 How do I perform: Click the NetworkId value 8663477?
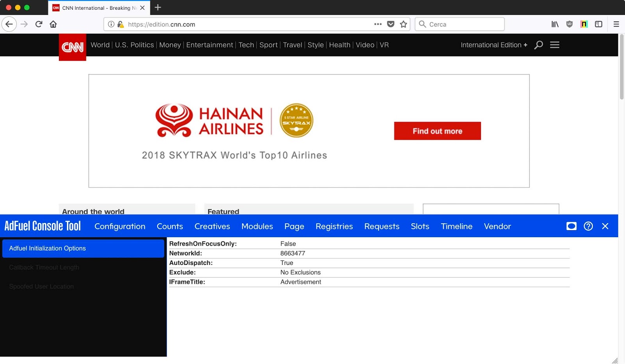pos(293,253)
